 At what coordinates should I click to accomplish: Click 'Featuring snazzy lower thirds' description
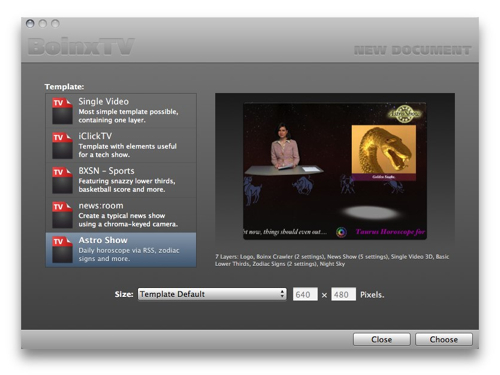point(127,185)
